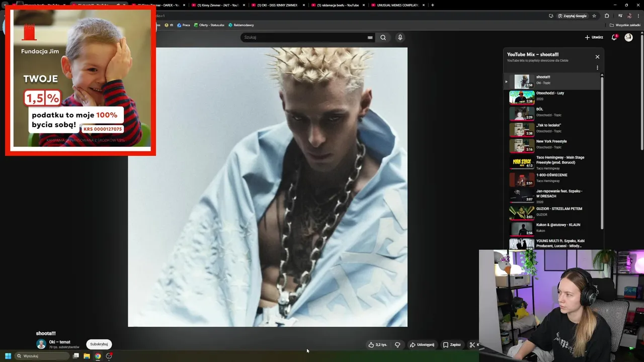Open Task View on the taskbar
The height and width of the screenshot is (362, 644).
(x=76, y=356)
